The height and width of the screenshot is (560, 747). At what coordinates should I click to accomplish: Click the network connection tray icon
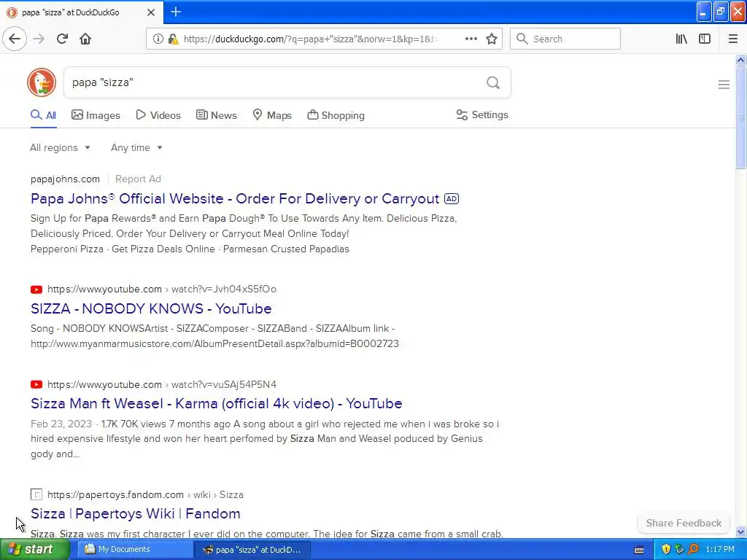[x=679, y=549]
